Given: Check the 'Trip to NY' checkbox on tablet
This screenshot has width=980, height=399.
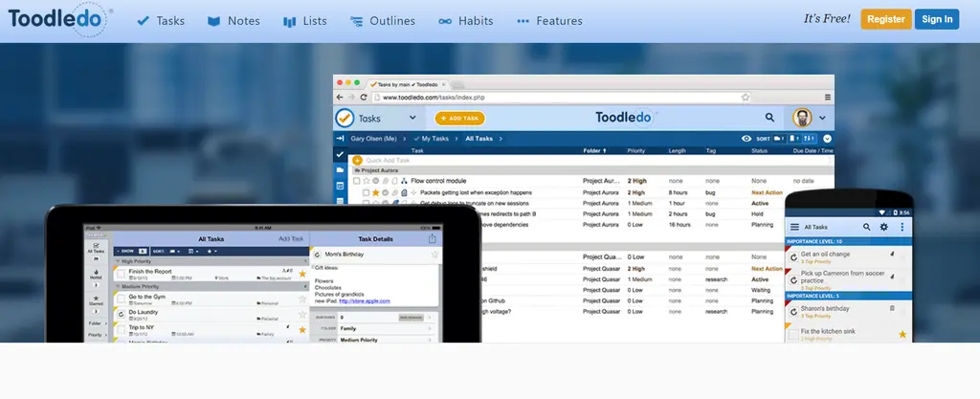Looking at the screenshot, I should click(122, 330).
